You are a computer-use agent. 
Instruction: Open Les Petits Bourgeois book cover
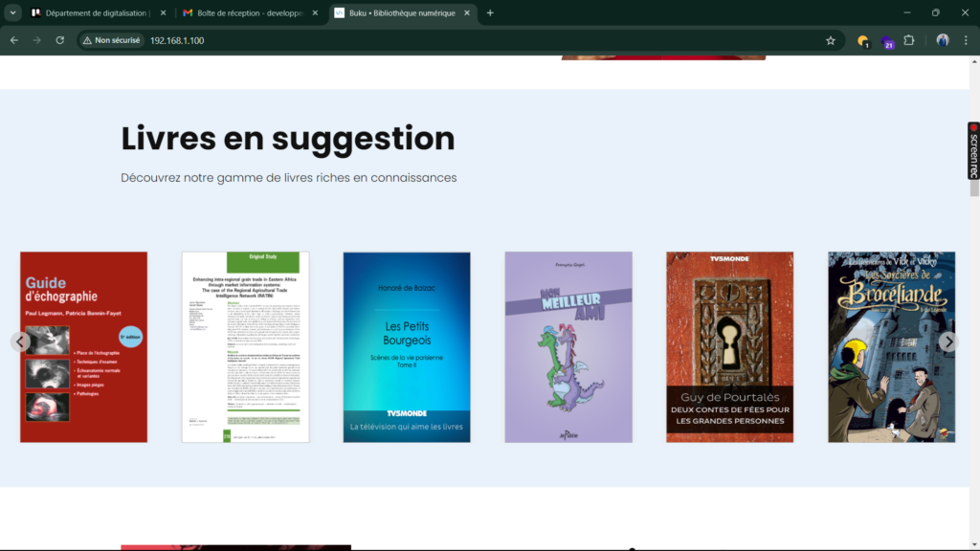[407, 347]
